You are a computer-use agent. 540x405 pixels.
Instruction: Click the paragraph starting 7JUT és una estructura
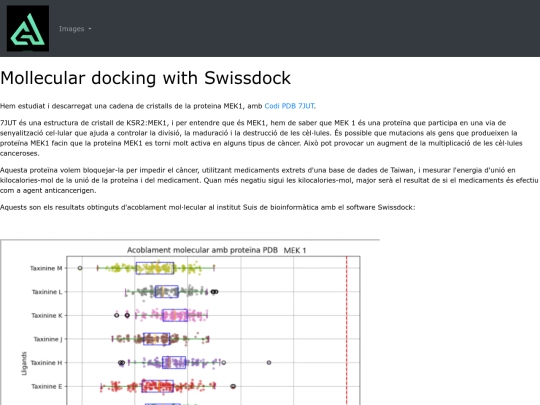[261, 138]
